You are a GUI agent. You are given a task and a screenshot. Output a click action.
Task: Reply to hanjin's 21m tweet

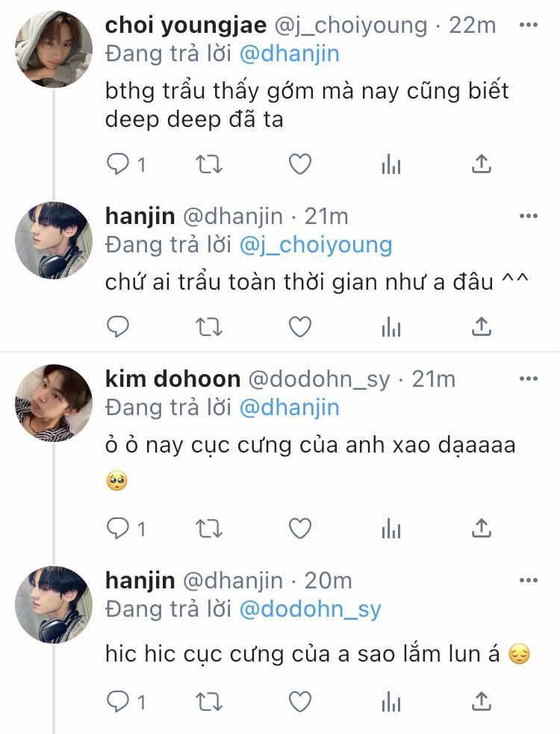(x=117, y=326)
